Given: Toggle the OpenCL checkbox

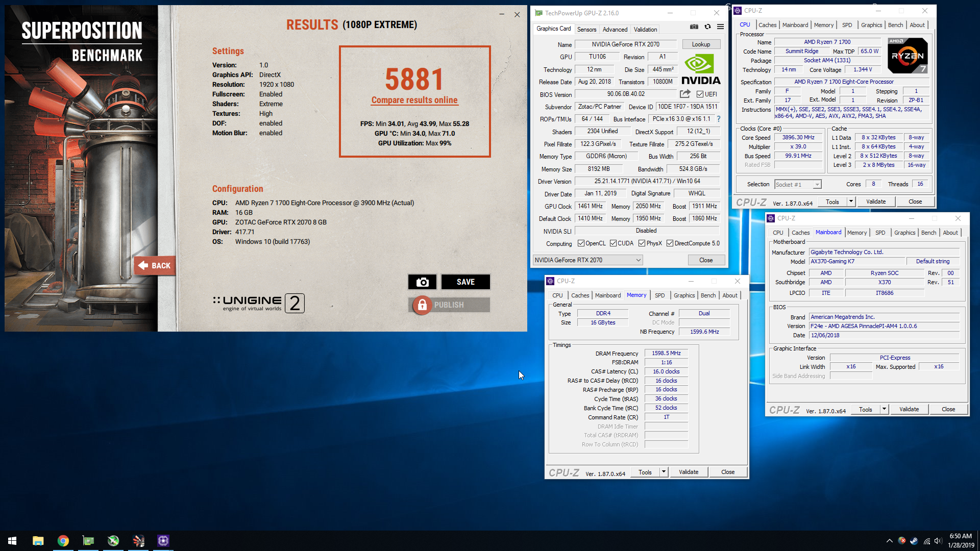Looking at the screenshot, I should coord(581,243).
